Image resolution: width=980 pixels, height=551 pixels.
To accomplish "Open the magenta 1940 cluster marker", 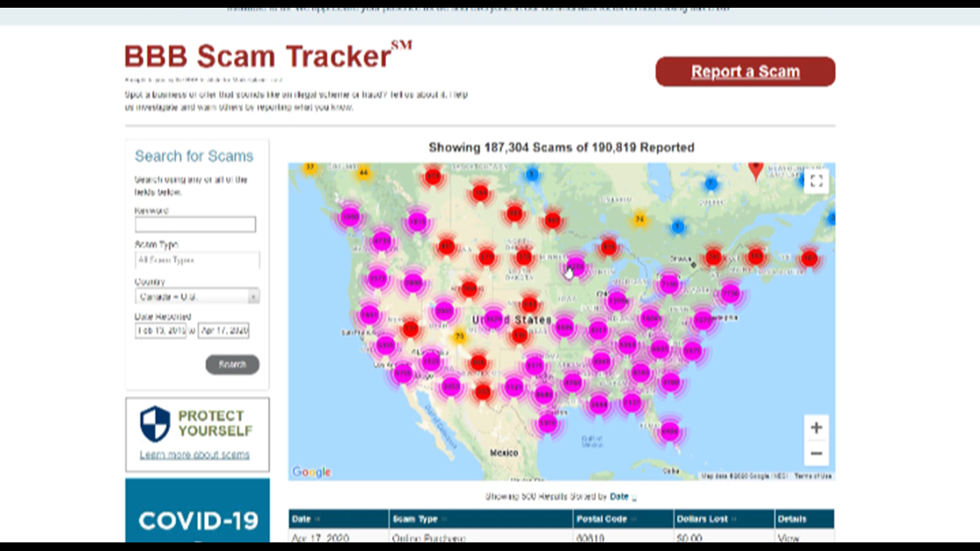I will click(351, 217).
